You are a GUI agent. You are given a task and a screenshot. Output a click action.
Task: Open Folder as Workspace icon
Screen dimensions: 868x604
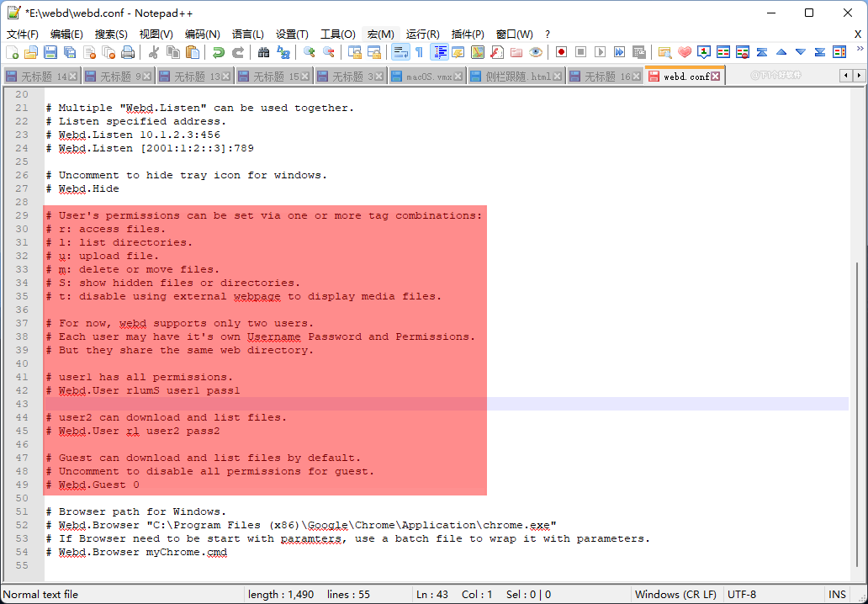coord(516,53)
